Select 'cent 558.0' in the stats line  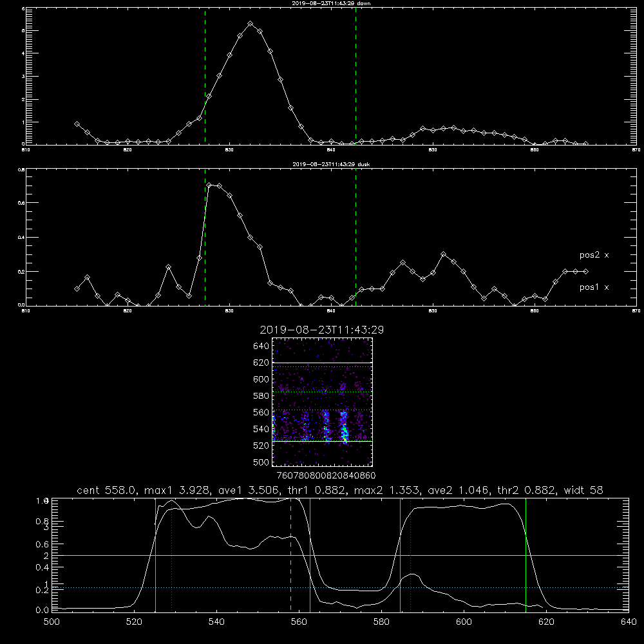click(108, 490)
